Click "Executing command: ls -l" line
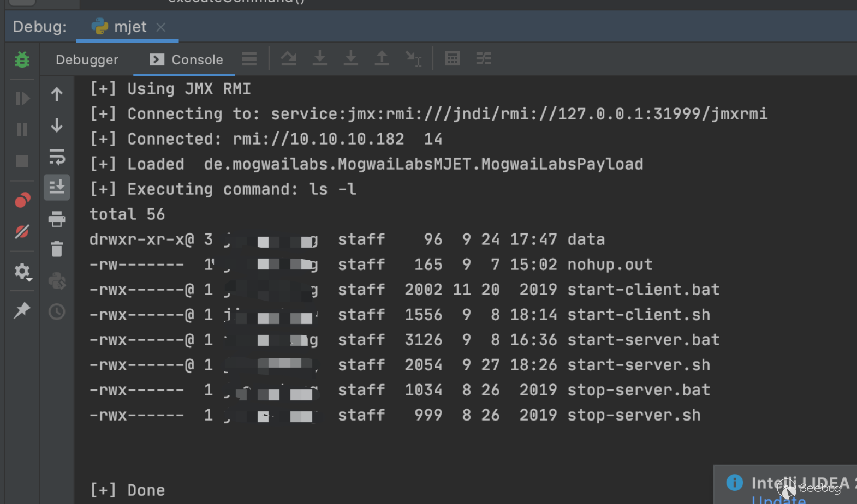This screenshot has width=857, height=504. (x=223, y=189)
